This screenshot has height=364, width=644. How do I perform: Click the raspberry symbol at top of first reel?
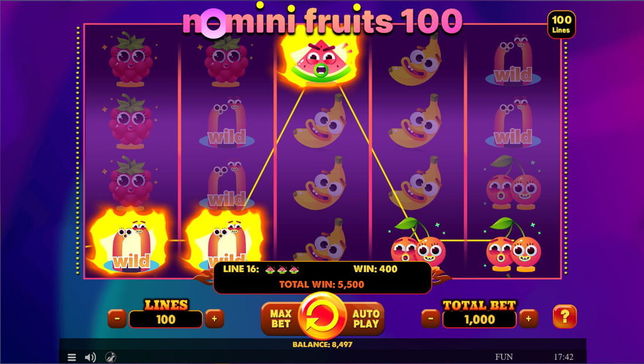[x=131, y=60]
